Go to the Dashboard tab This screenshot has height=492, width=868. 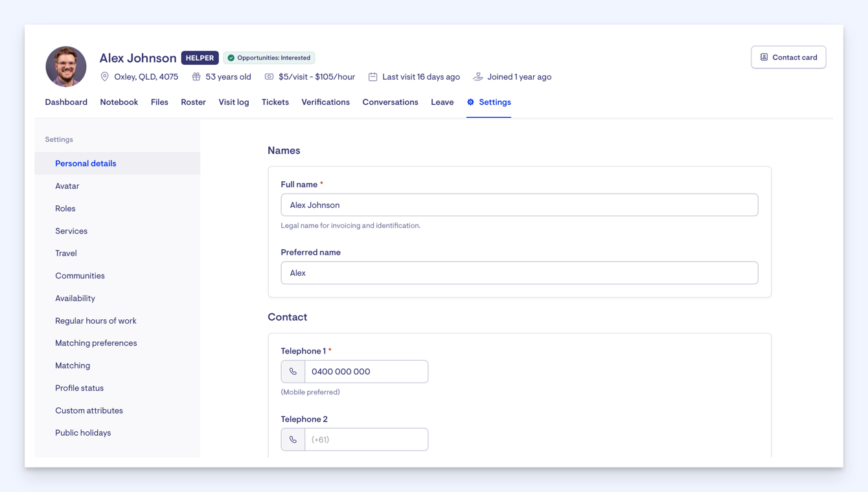tap(66, 102)
